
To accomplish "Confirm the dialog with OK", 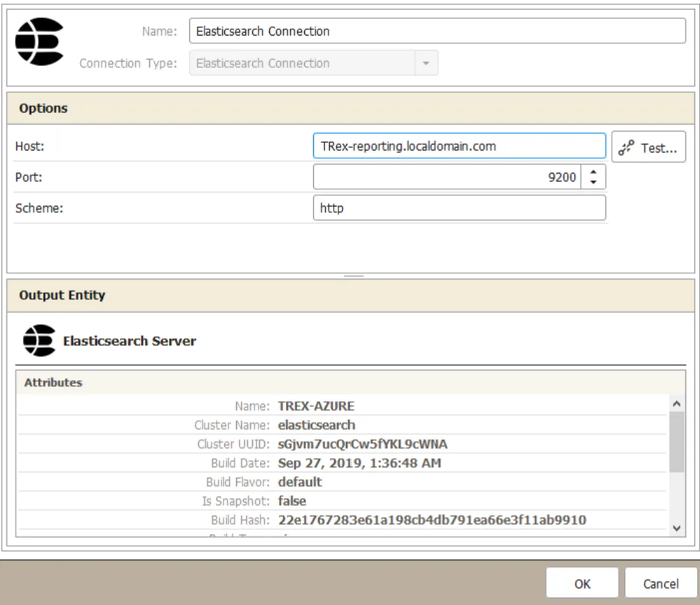I will coord(582,583).
